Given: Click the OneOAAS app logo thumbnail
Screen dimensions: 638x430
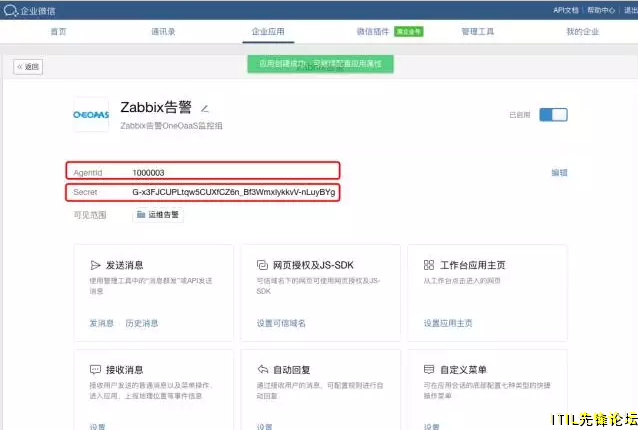Looking at the screenshot, I should click(x=91, y=115).
